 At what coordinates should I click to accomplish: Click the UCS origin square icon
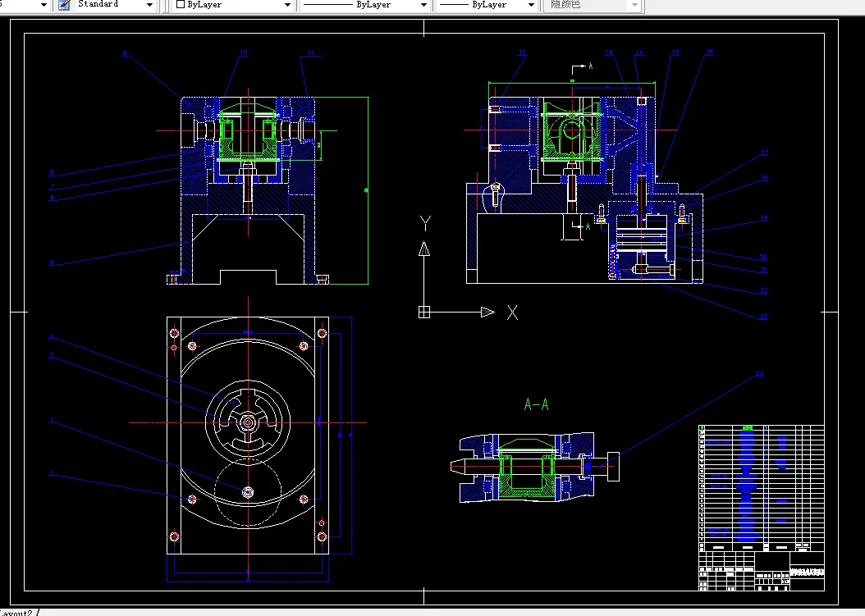pos(423,313)
